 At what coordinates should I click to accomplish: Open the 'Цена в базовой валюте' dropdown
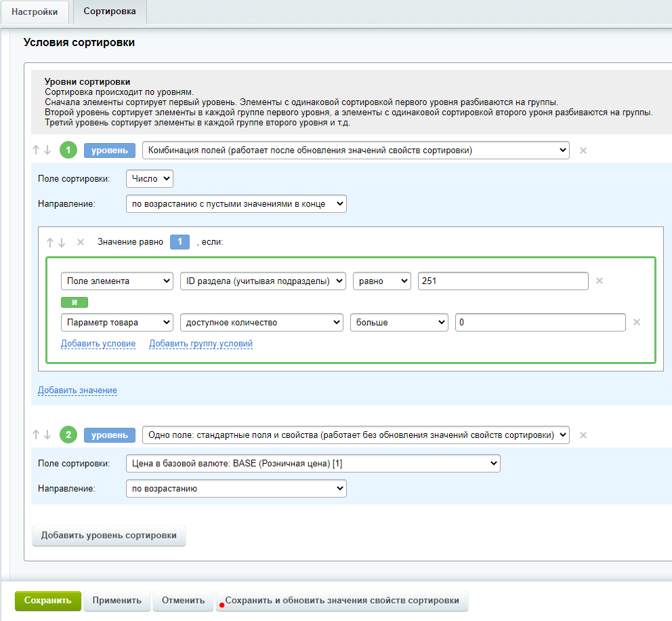(313, 464)
